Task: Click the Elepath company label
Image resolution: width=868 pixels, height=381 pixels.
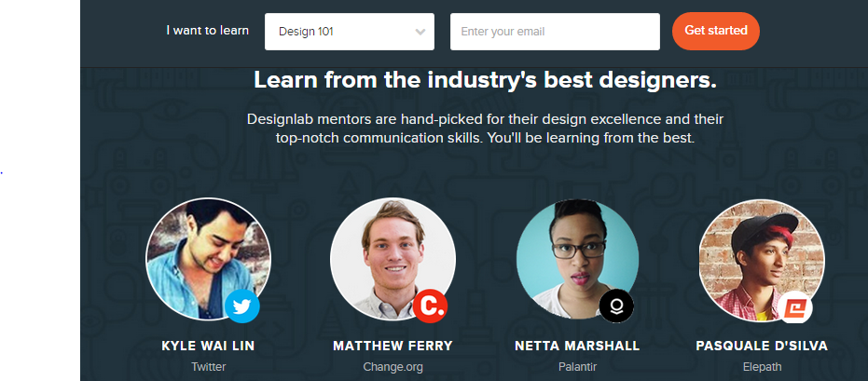Action: point(762,367)
